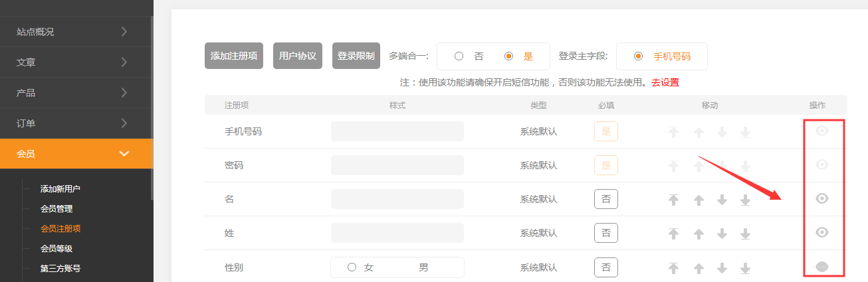Viewport: 868px width, 282px height.
Task: Select 否 radio for 多端合一
Action: coord(459,56)
